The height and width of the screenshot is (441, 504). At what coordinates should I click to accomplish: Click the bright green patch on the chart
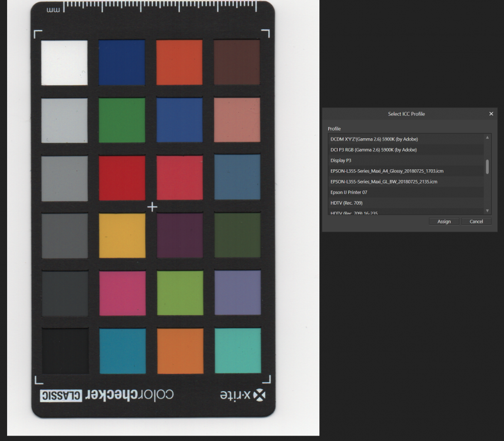coord(180,293)
